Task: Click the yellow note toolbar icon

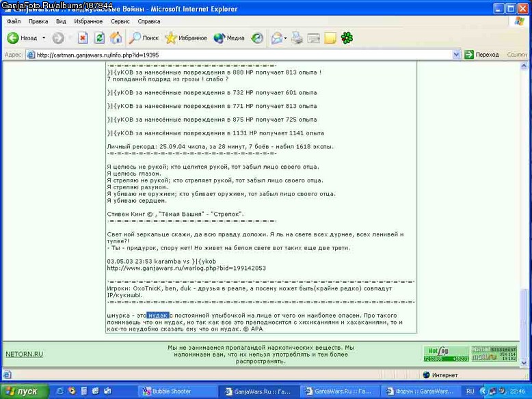Action: [x=330, y=38]
